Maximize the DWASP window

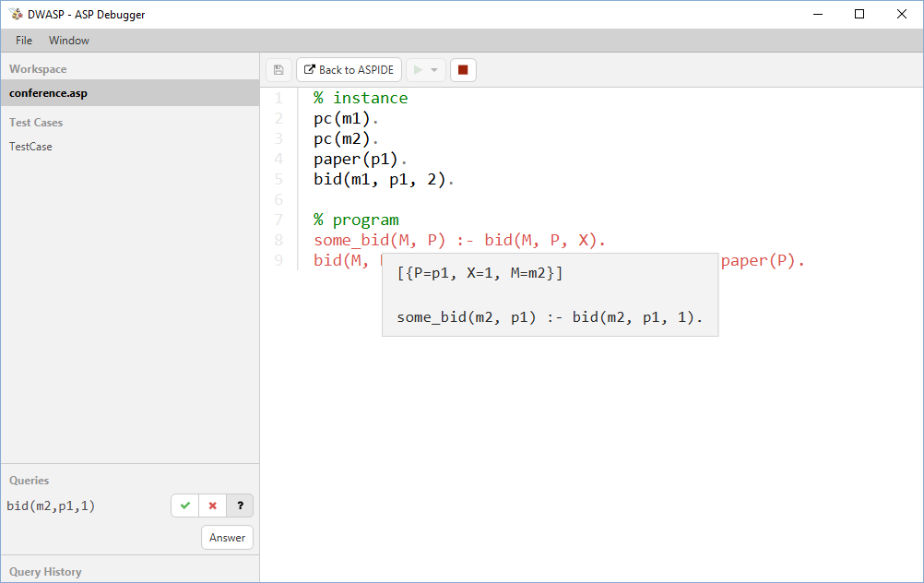tap(859, 14)
